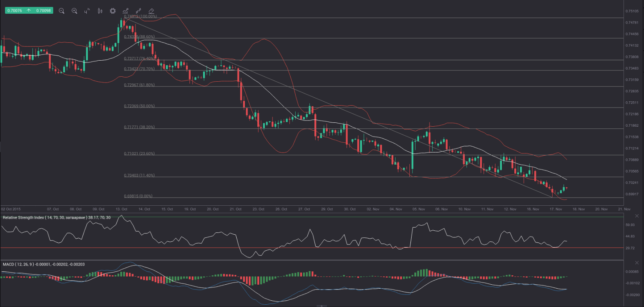Screen dimensions: 644x307
Task: Select the 50.00% Fibonacci retracement label
Action: (x=139, y=106)
